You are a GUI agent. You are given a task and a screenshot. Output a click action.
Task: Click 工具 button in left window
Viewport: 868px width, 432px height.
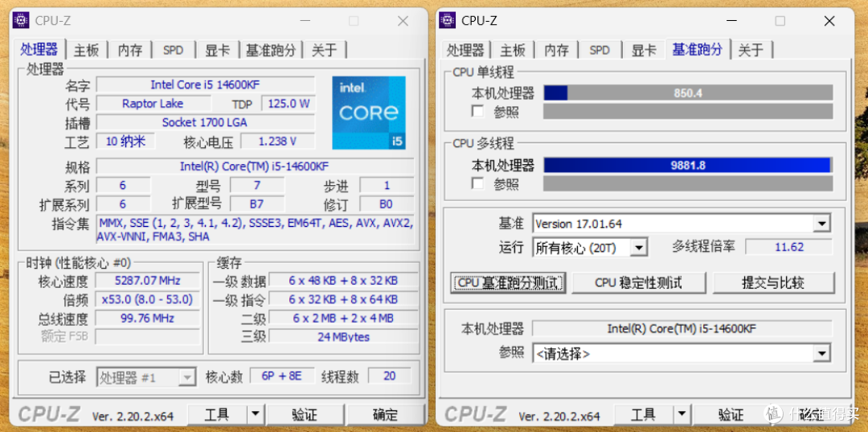pos(217,413)
